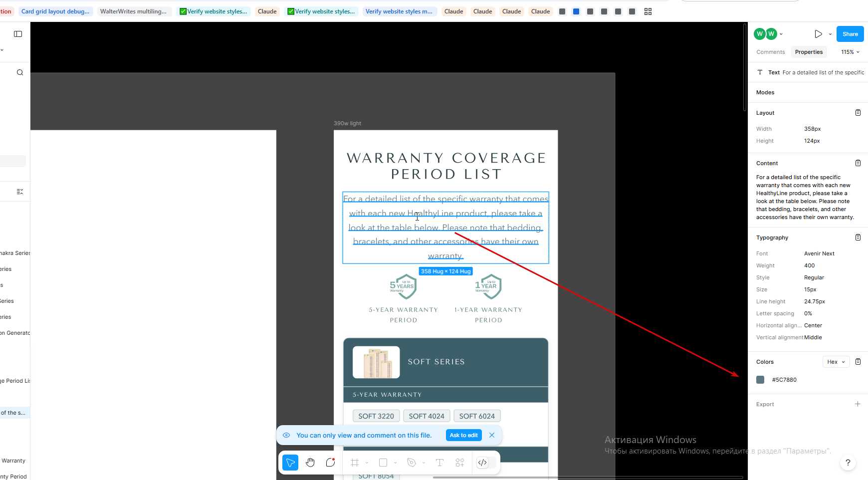
Task: Select the SOFT 3220 chip on canvas
Action: [376, 416]
